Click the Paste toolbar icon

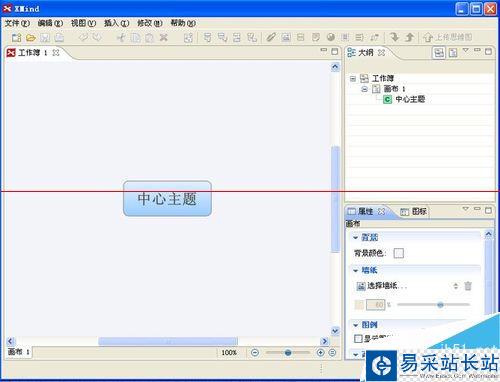click(x=149, y=37)
